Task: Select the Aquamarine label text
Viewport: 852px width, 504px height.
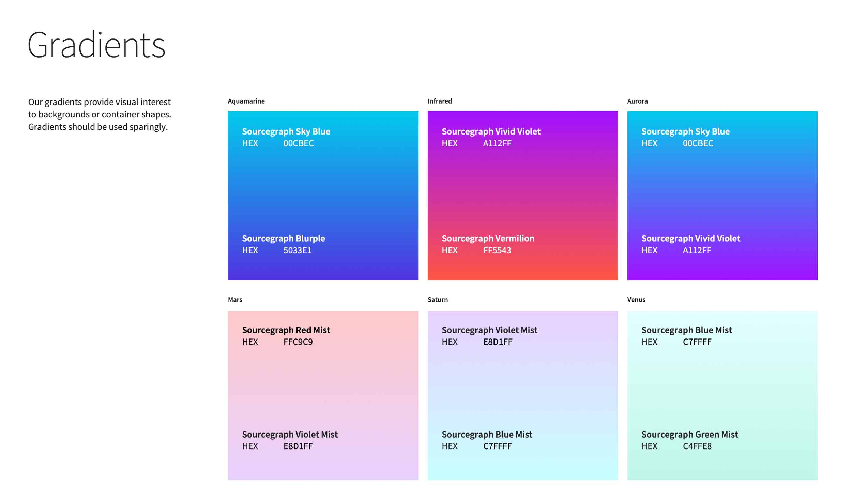Action: point(246,101)
